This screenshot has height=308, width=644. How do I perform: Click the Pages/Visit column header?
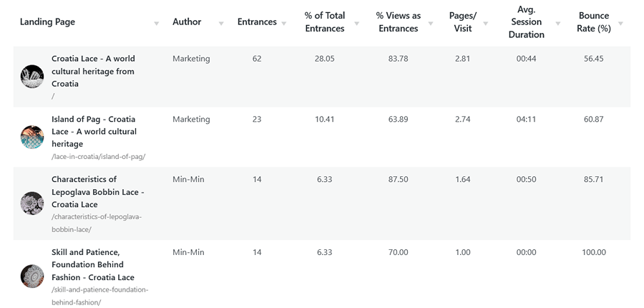463,21
